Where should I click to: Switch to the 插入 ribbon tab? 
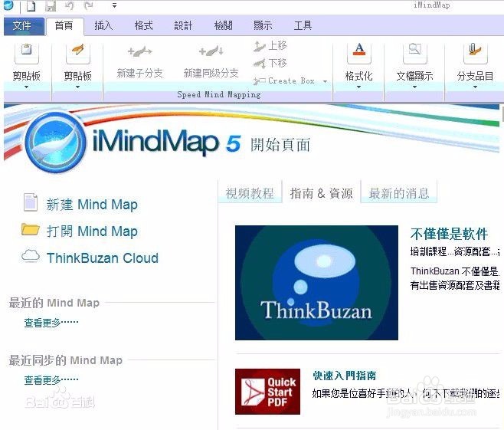coord(103,25)
